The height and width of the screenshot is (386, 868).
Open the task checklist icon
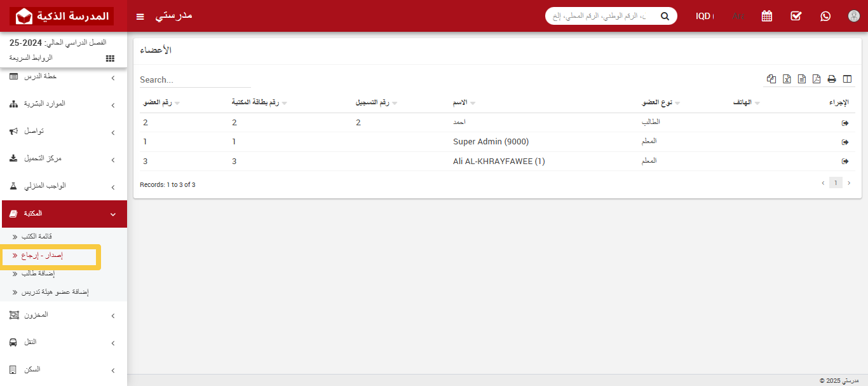pos(796,16)
